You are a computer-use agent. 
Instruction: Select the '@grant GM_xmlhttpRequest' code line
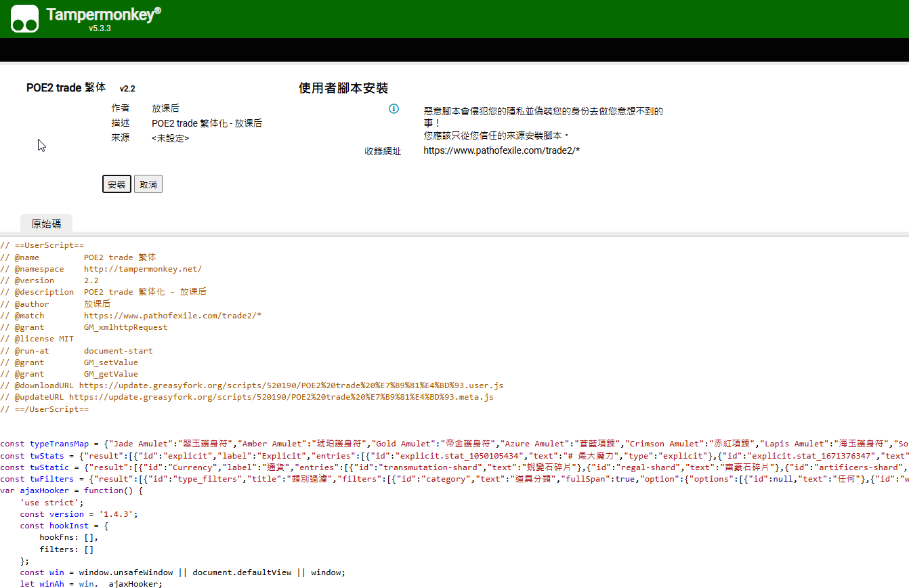[84, 327]
